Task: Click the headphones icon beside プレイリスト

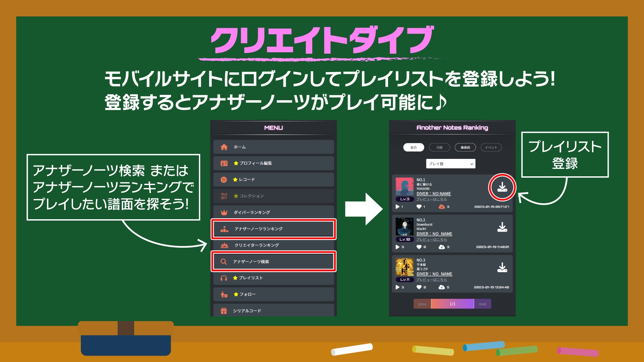Action: [224, 278]
